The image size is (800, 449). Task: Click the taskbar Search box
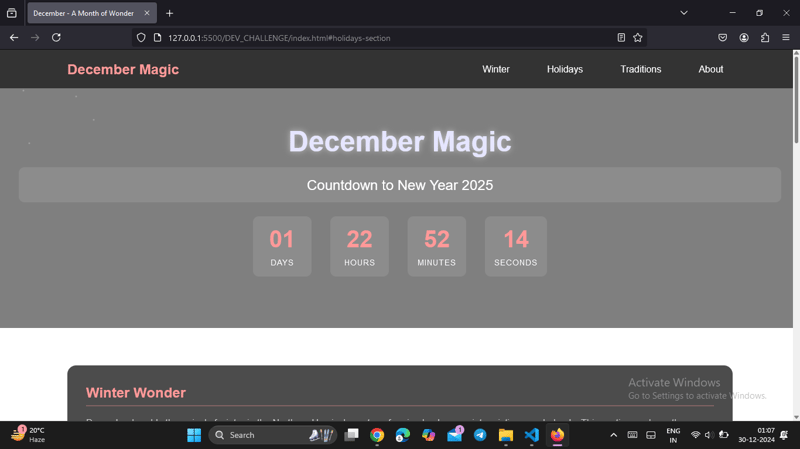(273, 435)
